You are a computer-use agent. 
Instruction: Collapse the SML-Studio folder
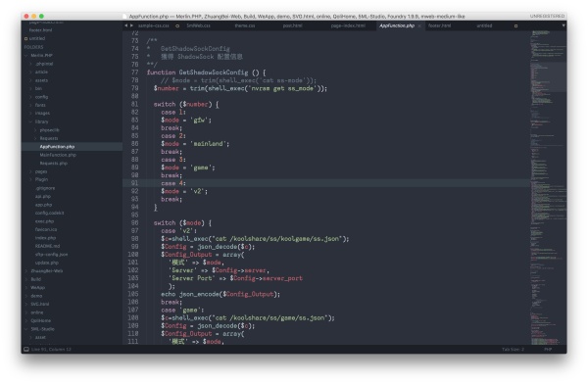26,329
